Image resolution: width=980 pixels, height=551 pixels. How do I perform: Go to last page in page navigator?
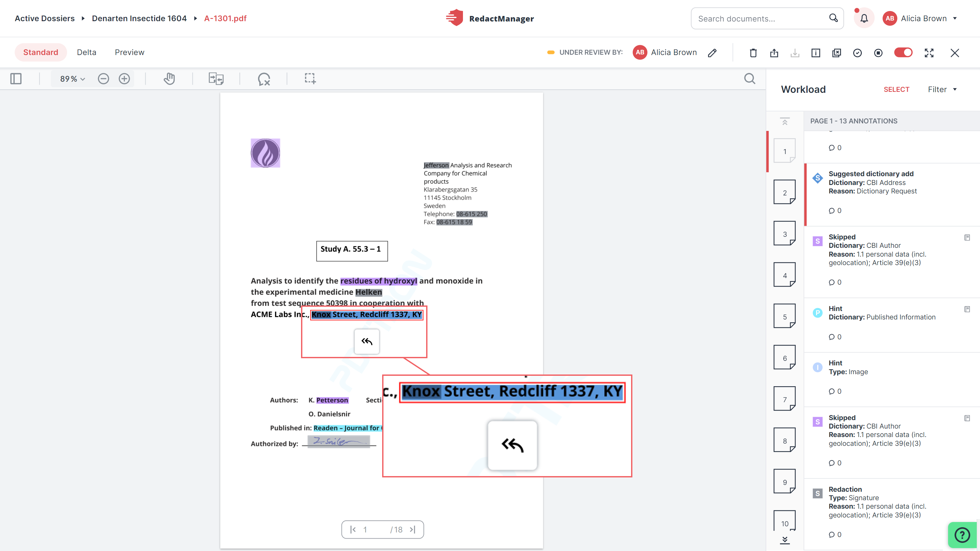[412, 530]
